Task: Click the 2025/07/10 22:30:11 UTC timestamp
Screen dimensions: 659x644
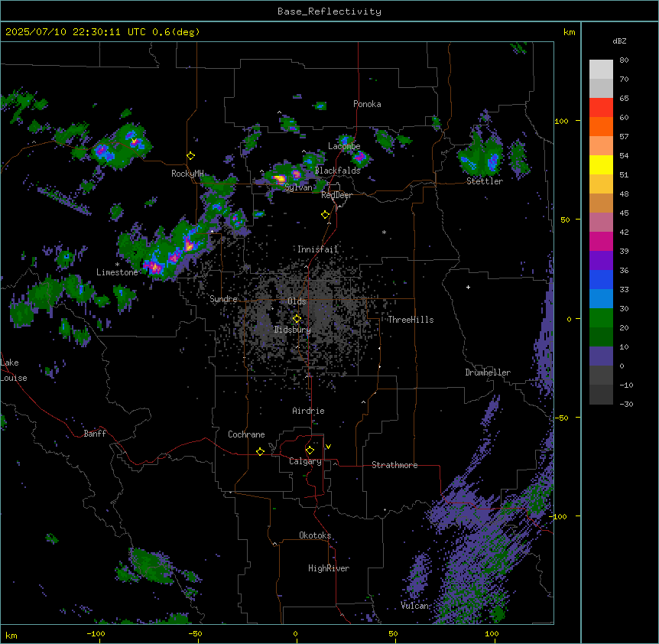Action: pyautogui.click(x=74, y=32)
